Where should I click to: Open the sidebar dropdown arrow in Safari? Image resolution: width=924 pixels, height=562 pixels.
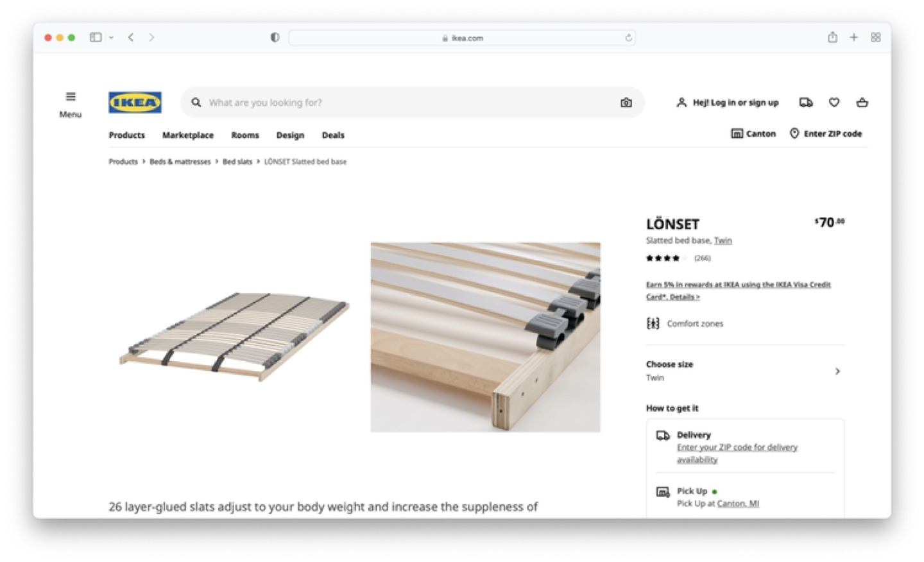(x=112, y=38)
